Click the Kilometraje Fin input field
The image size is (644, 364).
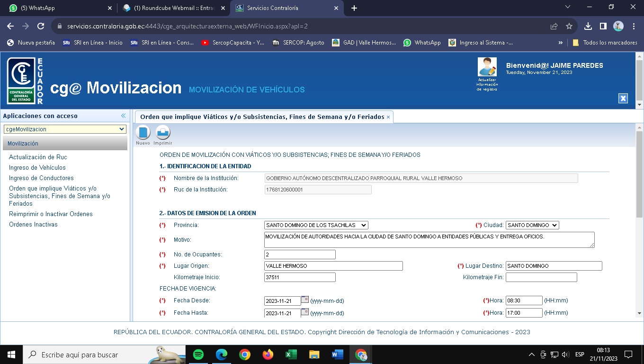coord(541,277)
